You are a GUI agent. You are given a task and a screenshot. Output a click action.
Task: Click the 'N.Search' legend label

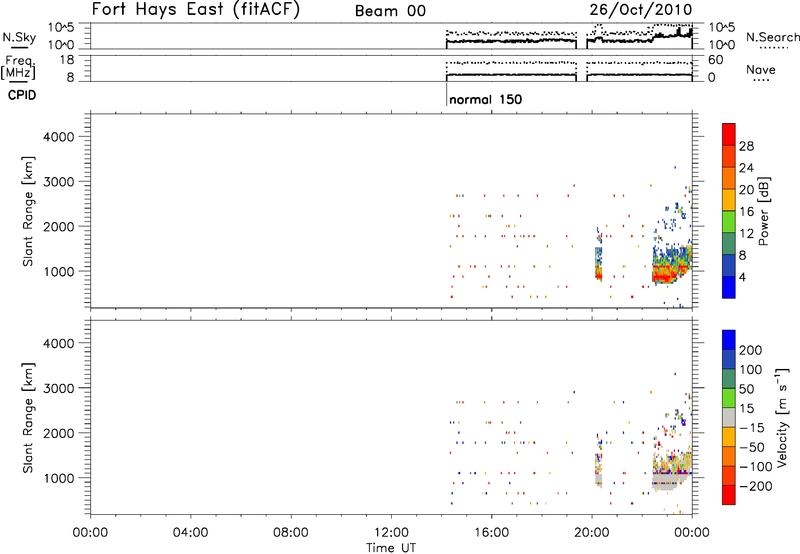click(x=772, y=37)
